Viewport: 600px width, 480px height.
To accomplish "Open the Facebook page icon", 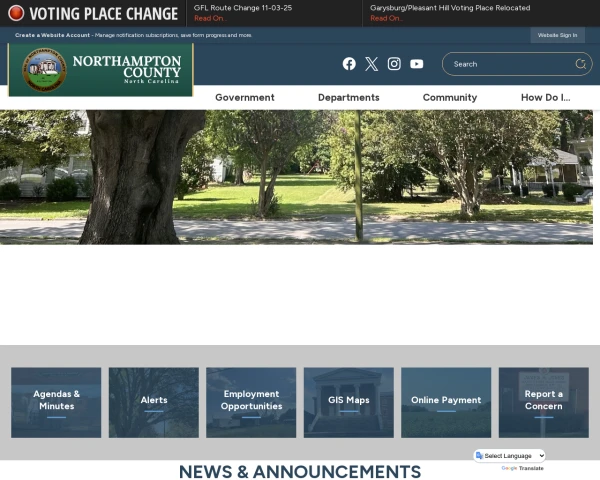I will pyautogui.click(x=349, y=64).
